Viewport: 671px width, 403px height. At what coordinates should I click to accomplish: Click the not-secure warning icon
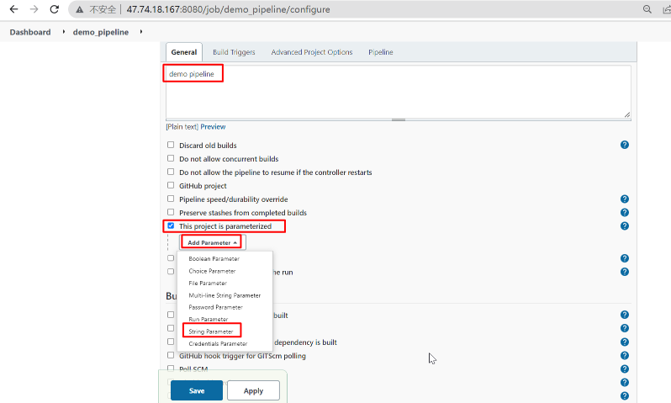click(80, 9)
